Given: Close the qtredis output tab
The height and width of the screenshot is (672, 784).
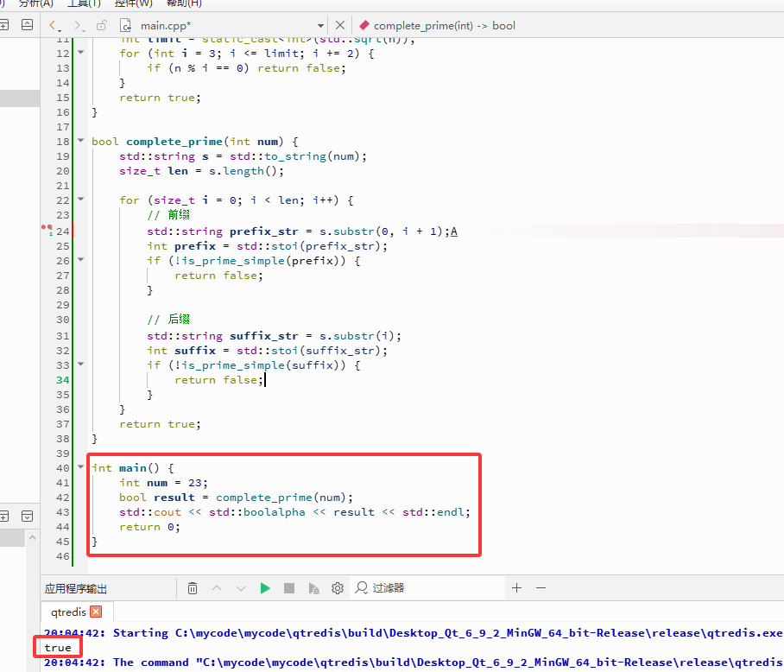Looking at the screenshot, I should [x=96, y=612].
